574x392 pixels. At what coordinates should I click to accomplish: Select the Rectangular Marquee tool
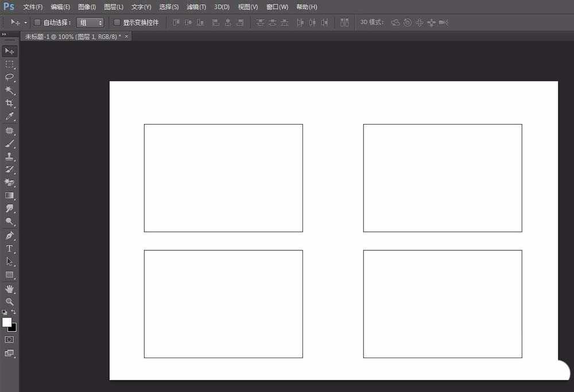click(9, 64)
